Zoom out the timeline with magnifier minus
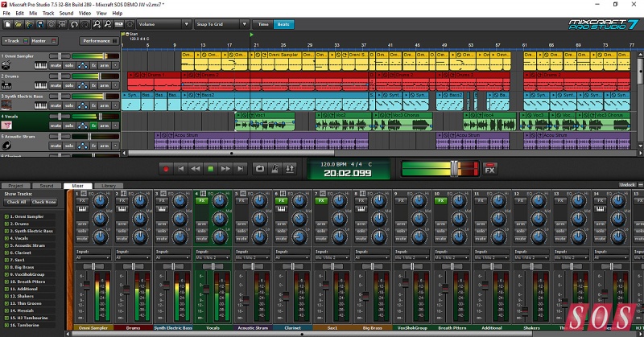This screenshot has height=337, width=644. tap(108, 25)
